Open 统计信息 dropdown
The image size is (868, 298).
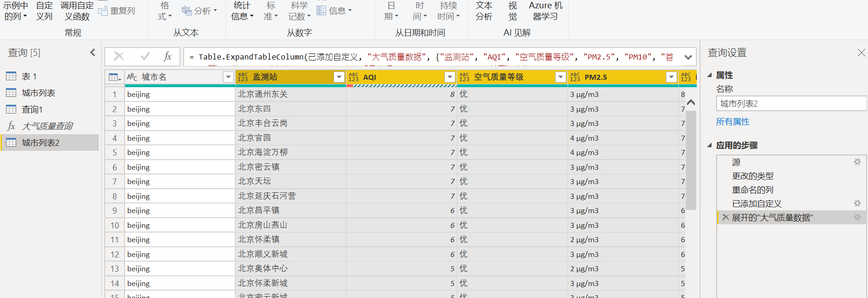(x=242, y=11)
